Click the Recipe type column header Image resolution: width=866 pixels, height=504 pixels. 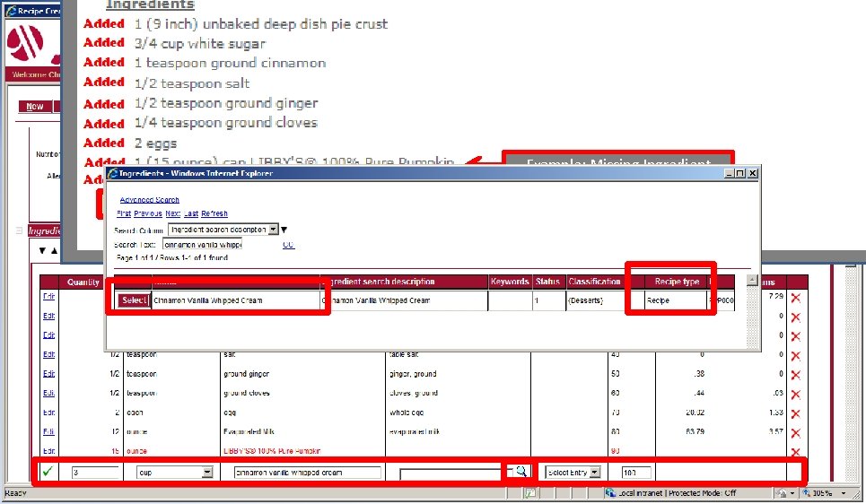tap(678, 282)
